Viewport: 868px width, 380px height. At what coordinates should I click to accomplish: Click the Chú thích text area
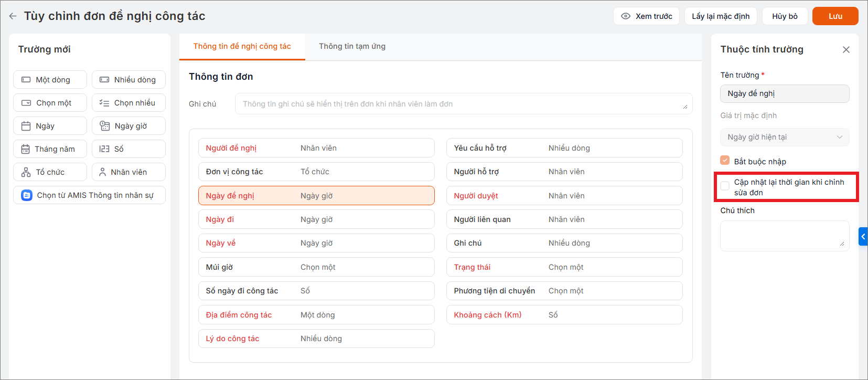tap(785, 236)
